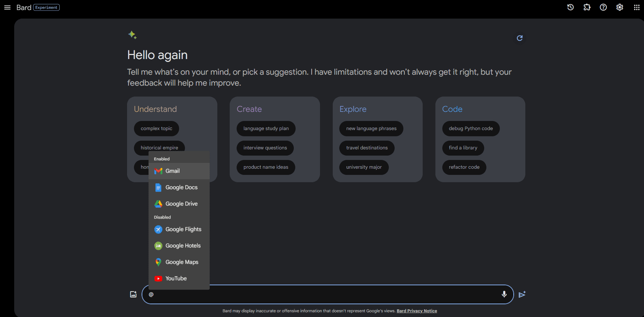Screen dimensions: 644x317
Task: Open Bard activity history icon
Action: point(570,7)
